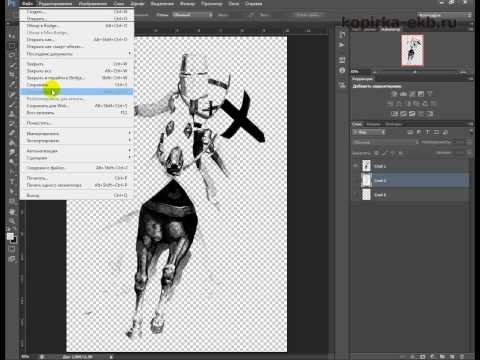Toggle visibility of Слой 2
This screenshot has height=360, width=480.
[x=355, y=180]
